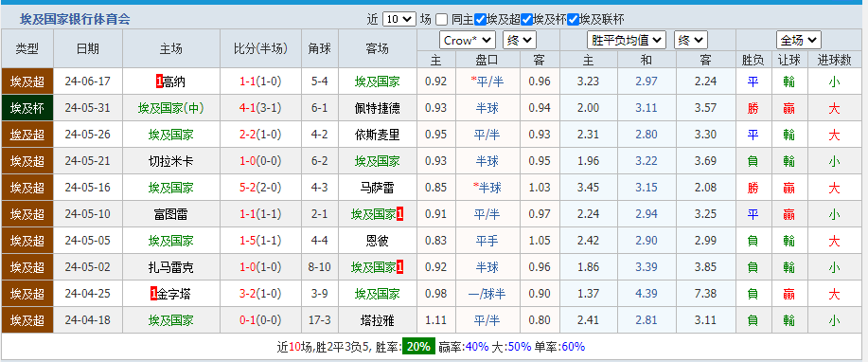Open the 3-2(1-0) score link
The width and height of the screenshot is (868, 362).
(x=260, y=294)
